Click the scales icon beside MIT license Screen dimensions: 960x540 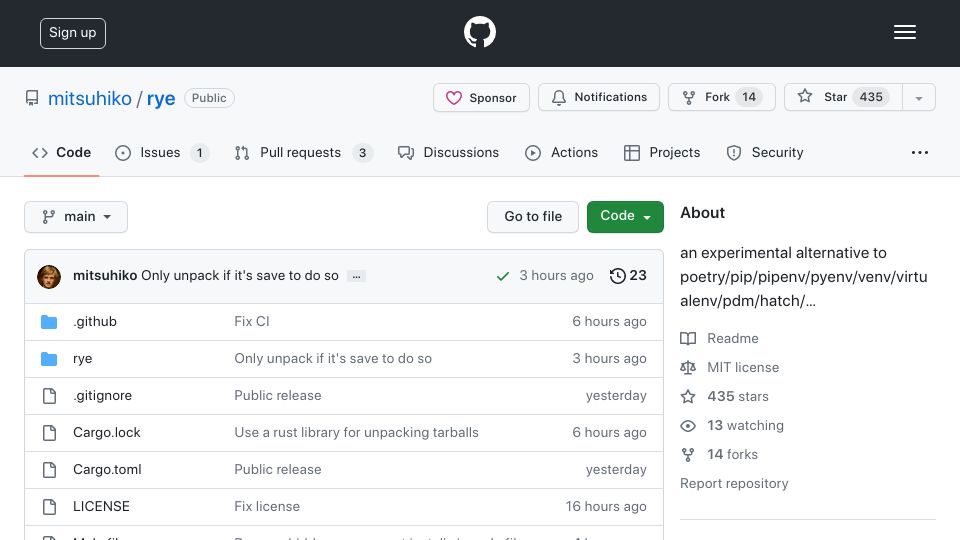click(688, 367)
